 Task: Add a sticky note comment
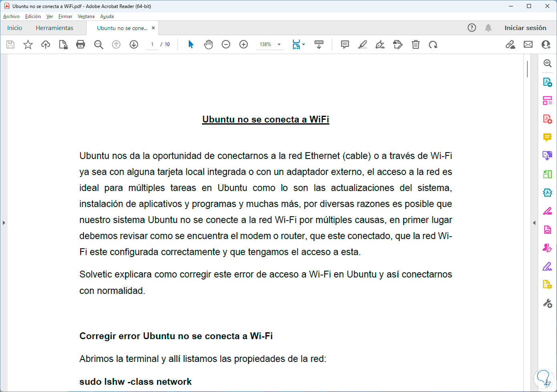click(x=345, y=44)
